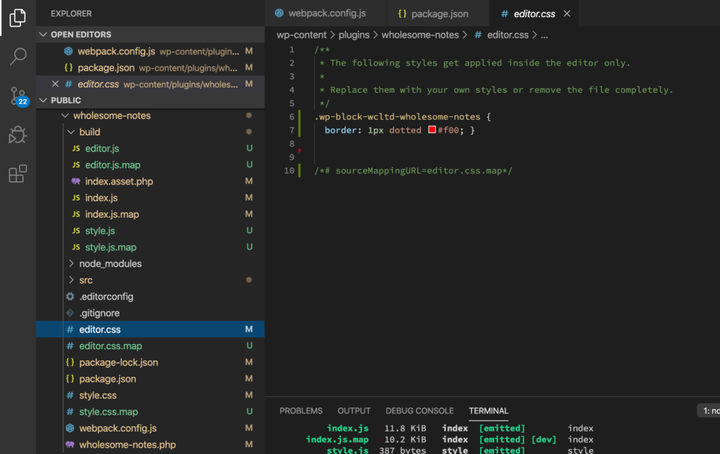Open package.json in the file tree
The width and height of the screenshot is (720, 454).
[150, 379]
